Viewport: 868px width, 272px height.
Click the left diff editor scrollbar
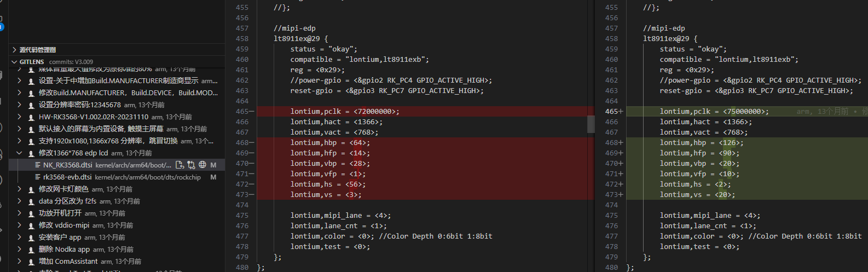[591, 124]
